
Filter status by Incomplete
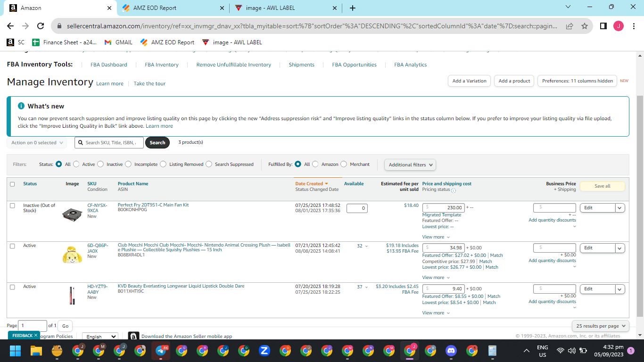click(x=128, y=165)
